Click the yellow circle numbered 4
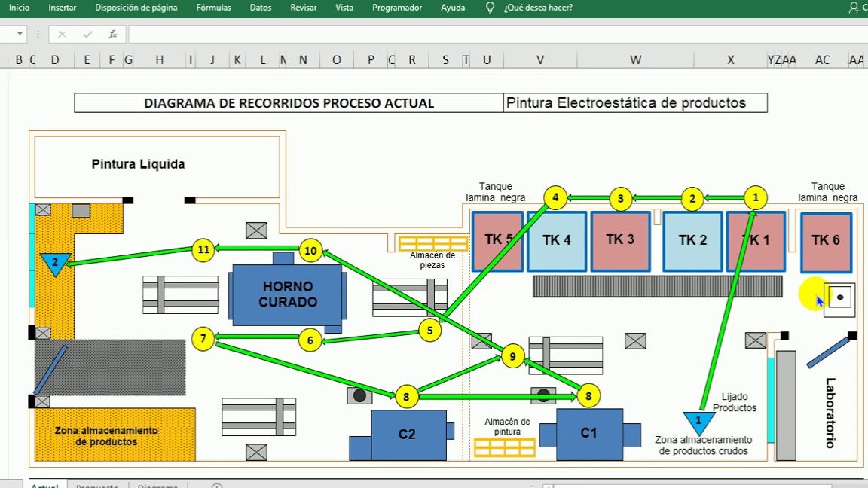The image size is (868, 488). coord(555,197)
